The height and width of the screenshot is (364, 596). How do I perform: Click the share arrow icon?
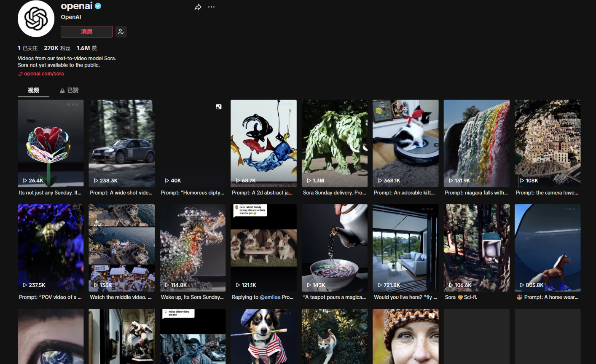tap(198, 7)
